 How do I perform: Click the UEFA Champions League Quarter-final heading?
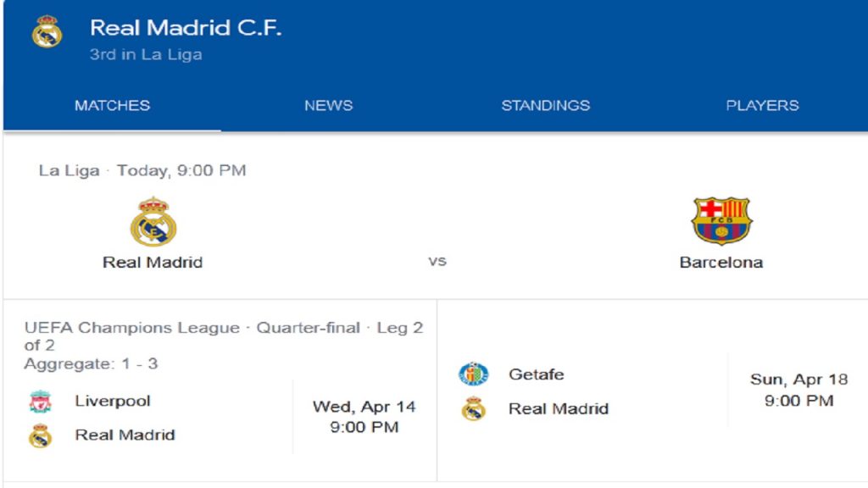[x=224, y=336]
